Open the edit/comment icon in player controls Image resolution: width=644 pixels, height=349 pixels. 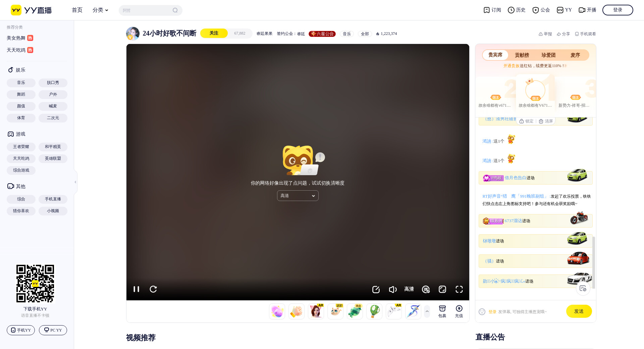(376, 289)
